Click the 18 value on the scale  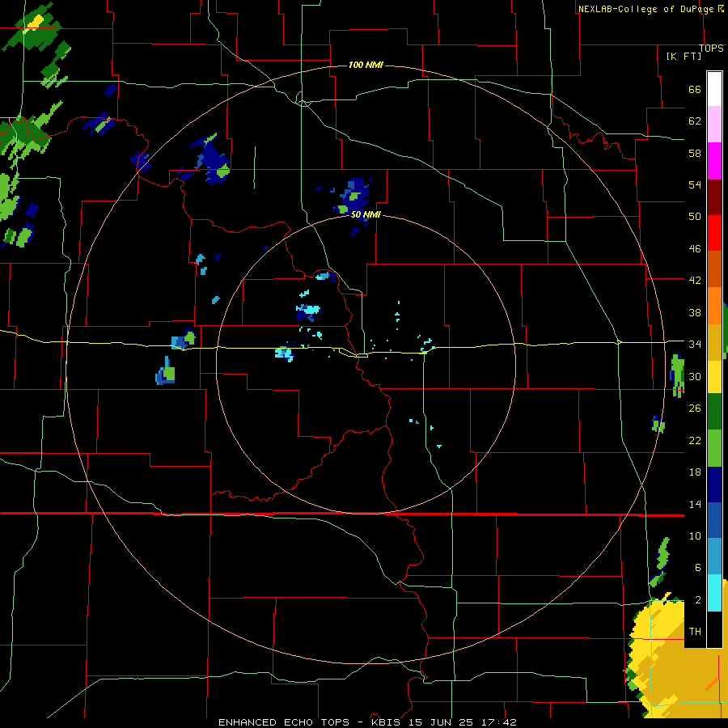coord(695,472)
